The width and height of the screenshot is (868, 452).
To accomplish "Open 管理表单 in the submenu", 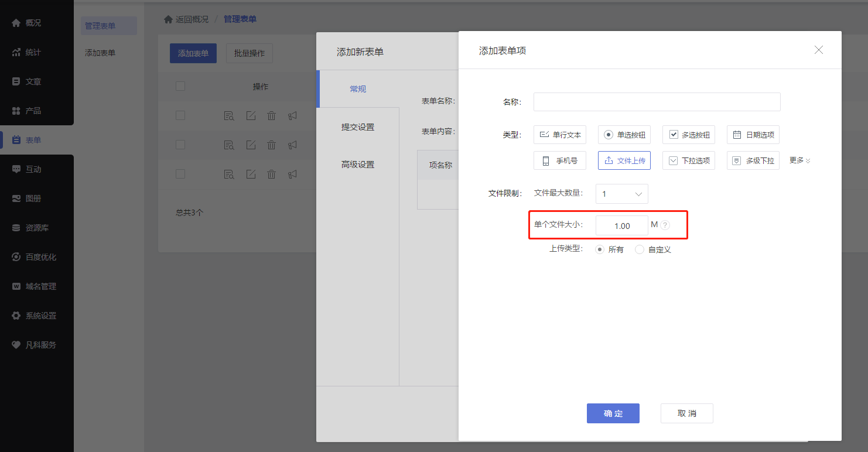I will pos(108,26).
